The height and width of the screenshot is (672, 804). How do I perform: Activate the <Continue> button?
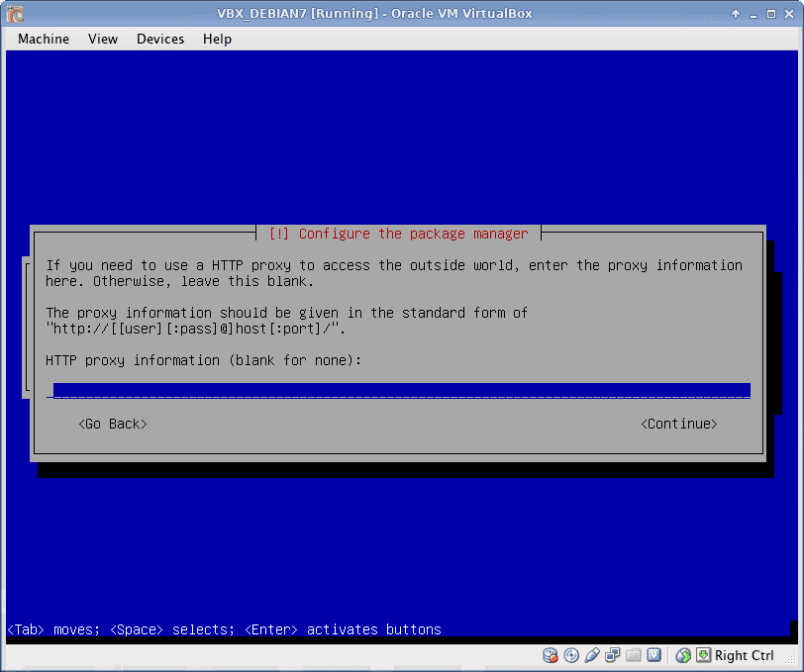pyautogui.click(x=678, y=424)
